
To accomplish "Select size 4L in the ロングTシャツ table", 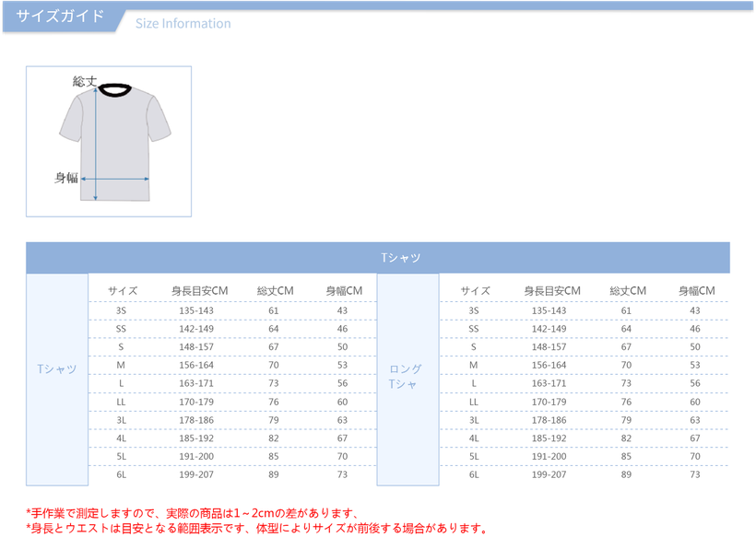I will point(474,438).
